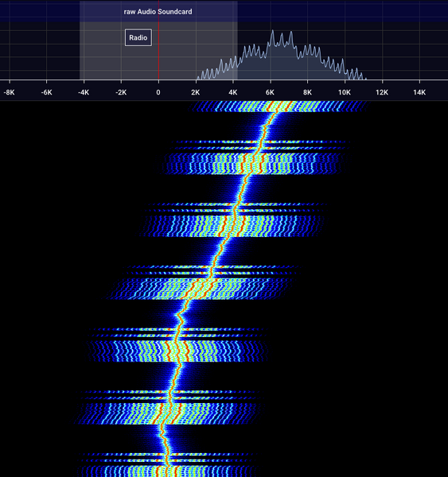Image resolution: width=448 pixels, height=477 pixels.
Task: Click the gray passband filter shaded area
Action: click(x=158, y=51)
